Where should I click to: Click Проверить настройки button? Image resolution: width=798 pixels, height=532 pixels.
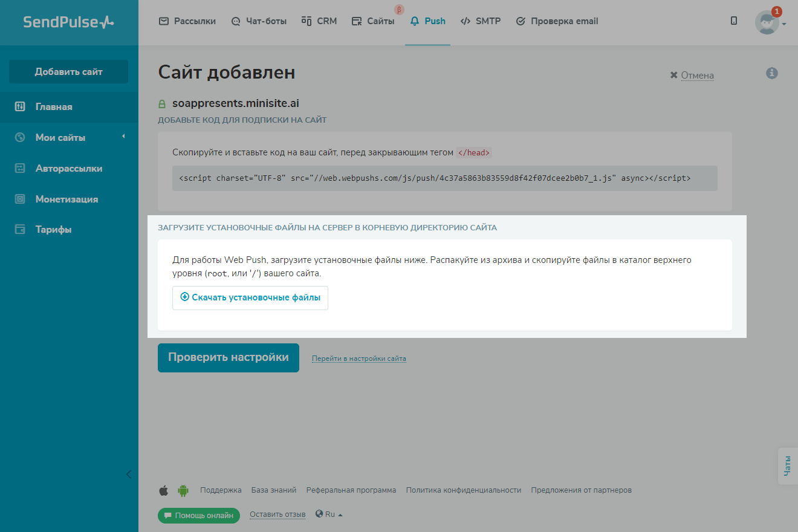(229, 357)
